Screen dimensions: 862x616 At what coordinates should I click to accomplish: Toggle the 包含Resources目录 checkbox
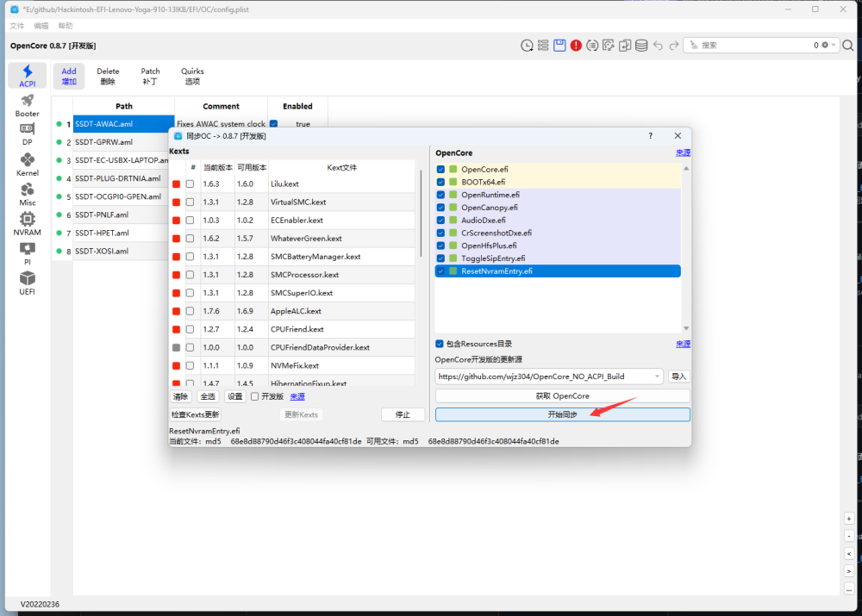click(440, 344)
